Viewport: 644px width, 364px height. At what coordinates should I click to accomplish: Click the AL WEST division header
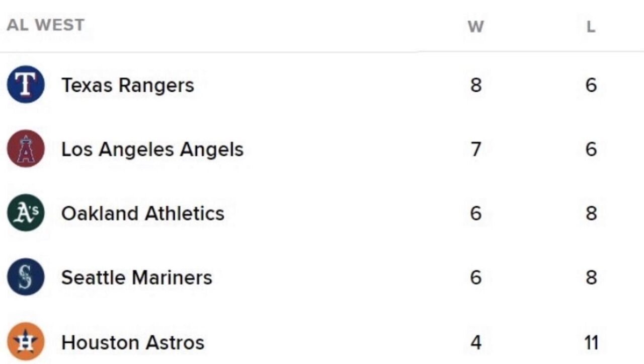45,25
